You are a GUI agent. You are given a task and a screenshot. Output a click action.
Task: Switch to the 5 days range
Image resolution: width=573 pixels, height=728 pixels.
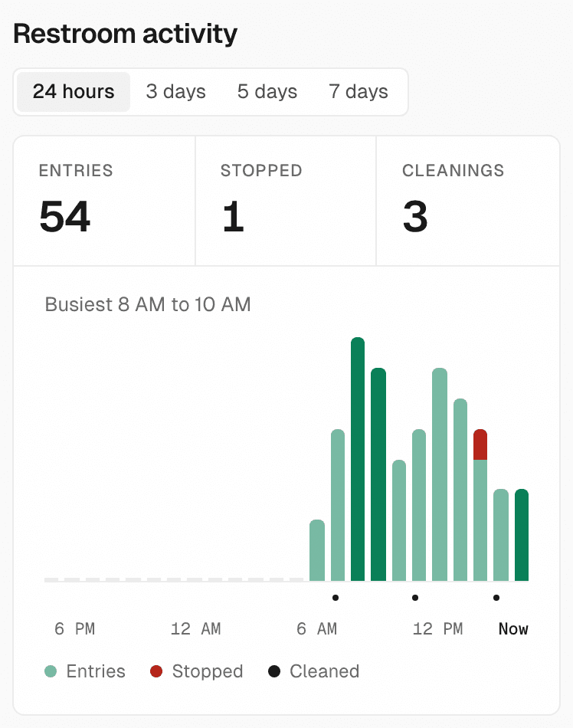(x=267, y=91)
